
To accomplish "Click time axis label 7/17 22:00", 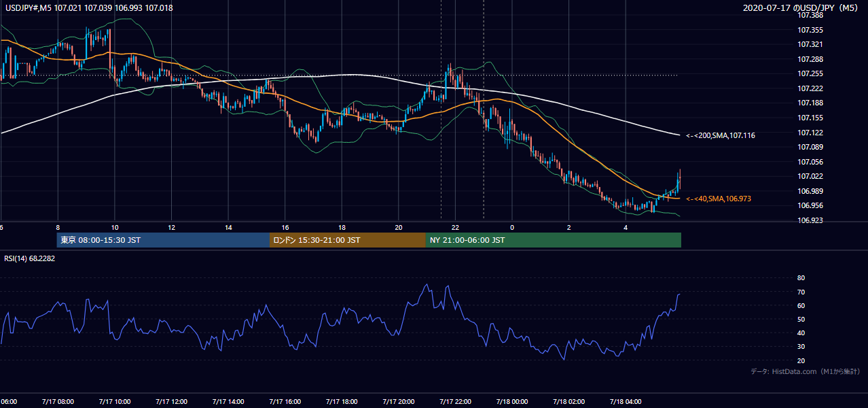I will pos(455,402).
